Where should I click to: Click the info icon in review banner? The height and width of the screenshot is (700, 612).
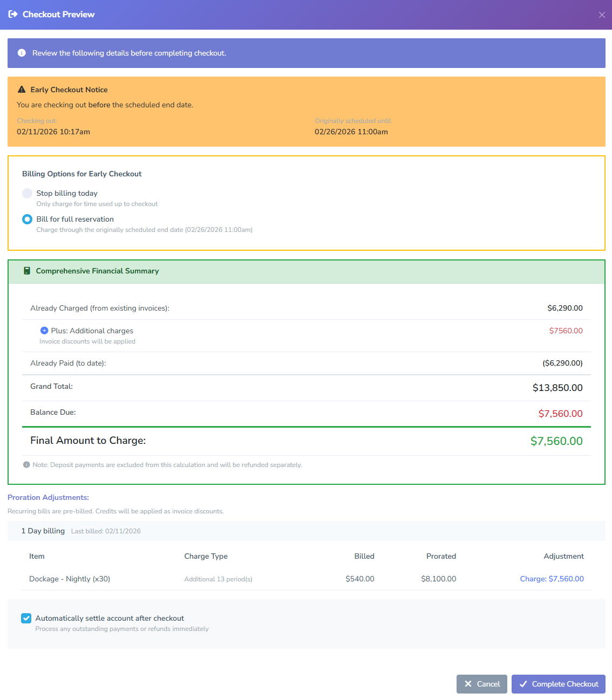pyautogui.click(x=22, y=53)
